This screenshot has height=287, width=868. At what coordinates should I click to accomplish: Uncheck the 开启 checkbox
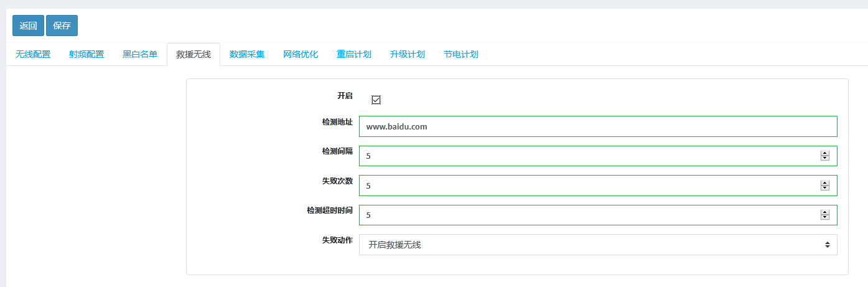pos(376,100)
